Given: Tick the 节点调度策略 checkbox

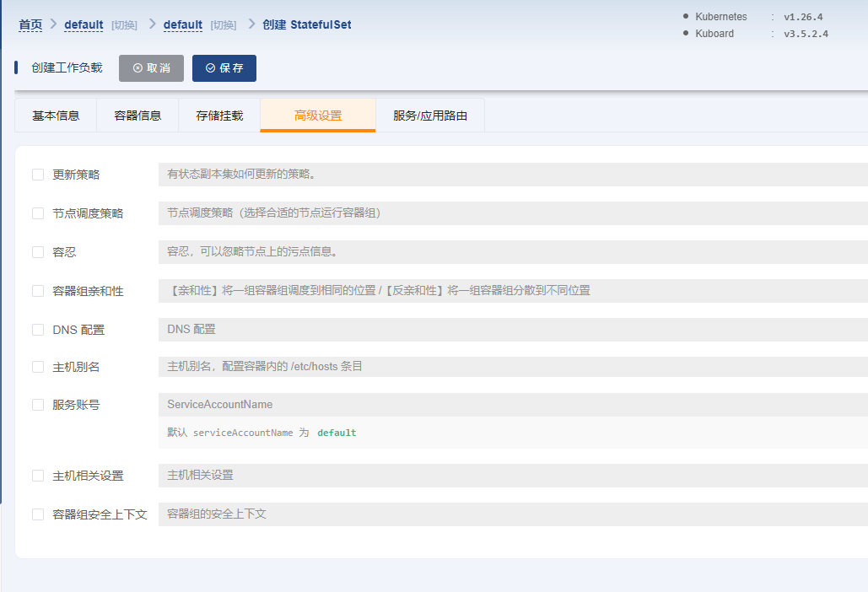Looking at the screenshot, I should point(38,213).
